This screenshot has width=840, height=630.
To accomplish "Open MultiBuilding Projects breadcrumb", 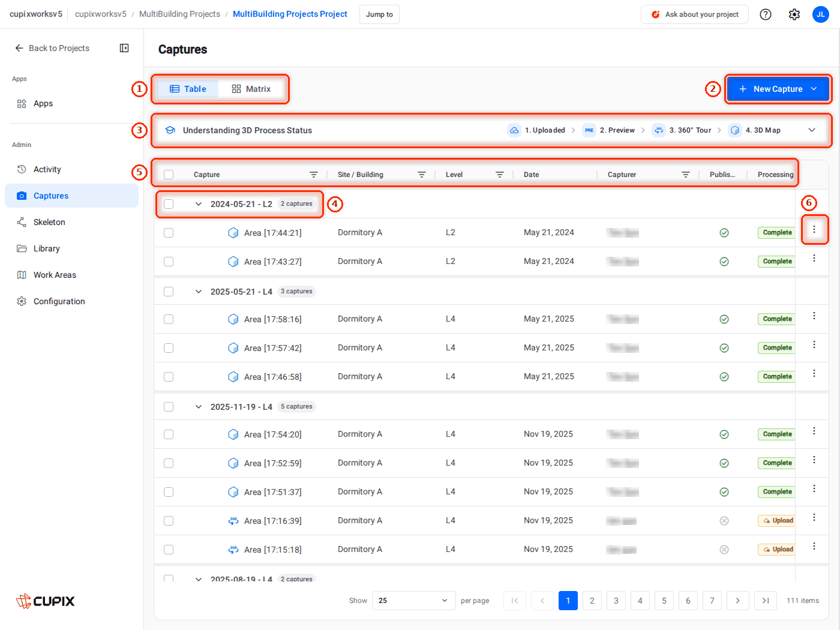I will (x=179, y=14).
